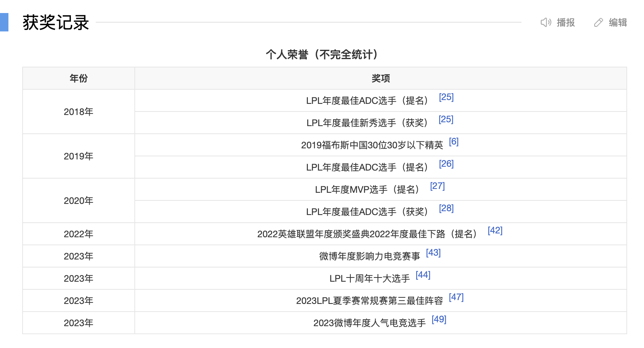The height and width of the screenshot is (348, 644).
Task: Click the 获奖记录 section heading
Action: coord(56,23)
